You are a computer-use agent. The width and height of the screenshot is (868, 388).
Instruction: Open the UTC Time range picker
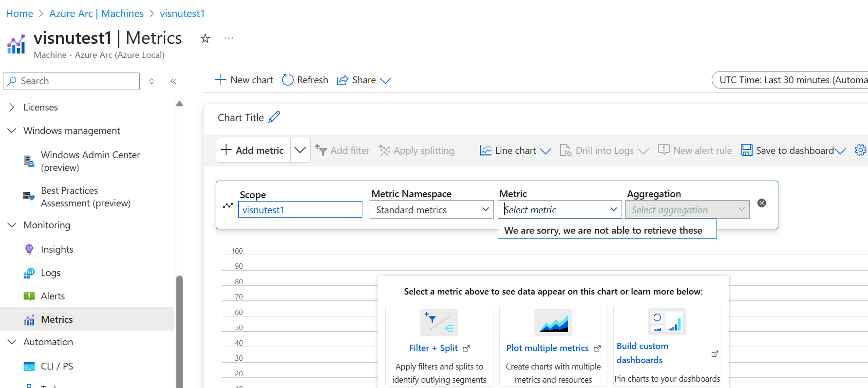(x=790, y=80)
